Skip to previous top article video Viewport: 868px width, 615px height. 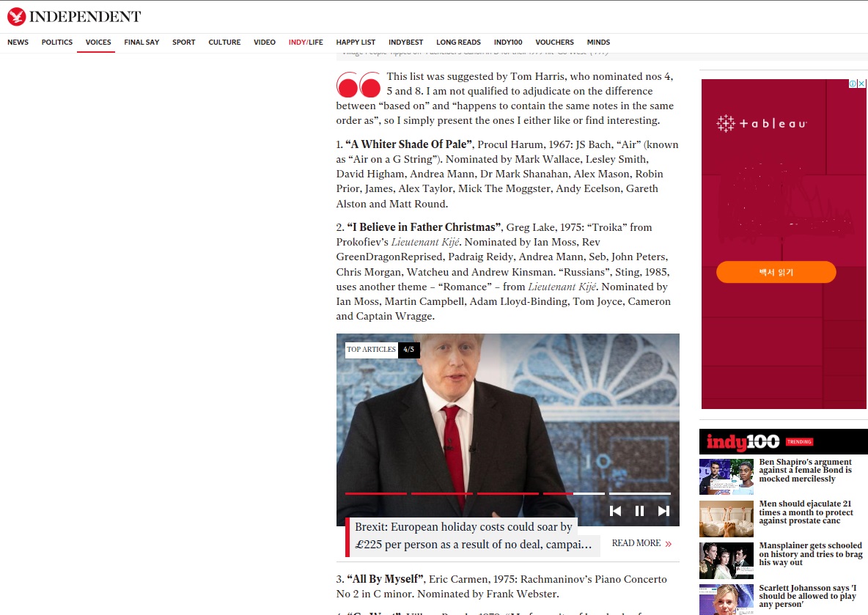pyautogui.click(x=616, y=511)
